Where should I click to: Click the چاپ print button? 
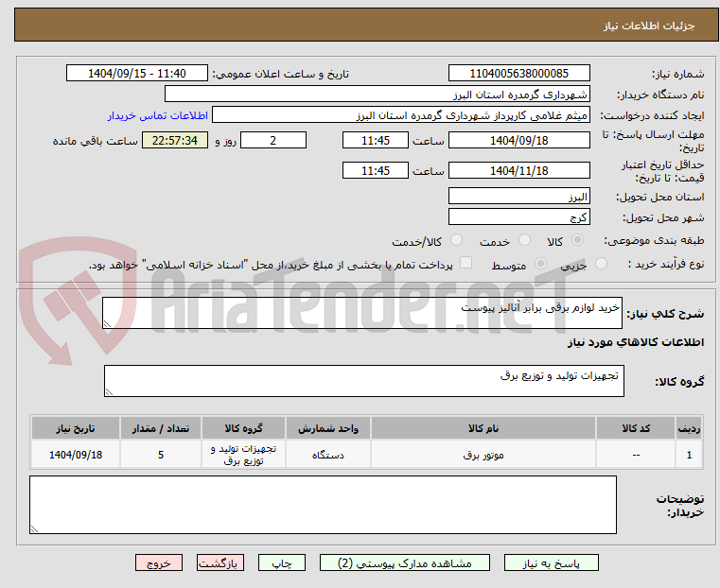click(282, 562)
